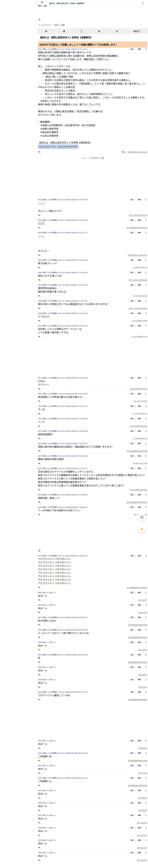Open the options menu of post 0032
The height and width of the screenshot is (868, 148).
pos(146,753)
